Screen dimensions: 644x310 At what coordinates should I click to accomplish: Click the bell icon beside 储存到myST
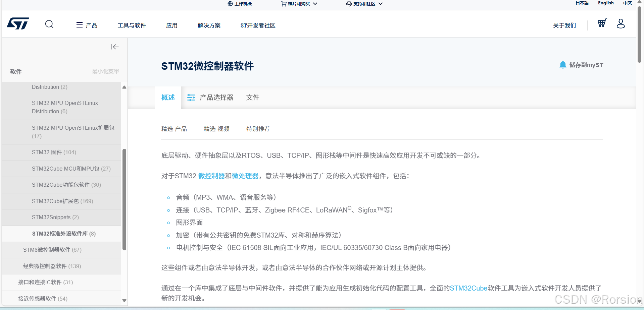pos(563,65)
